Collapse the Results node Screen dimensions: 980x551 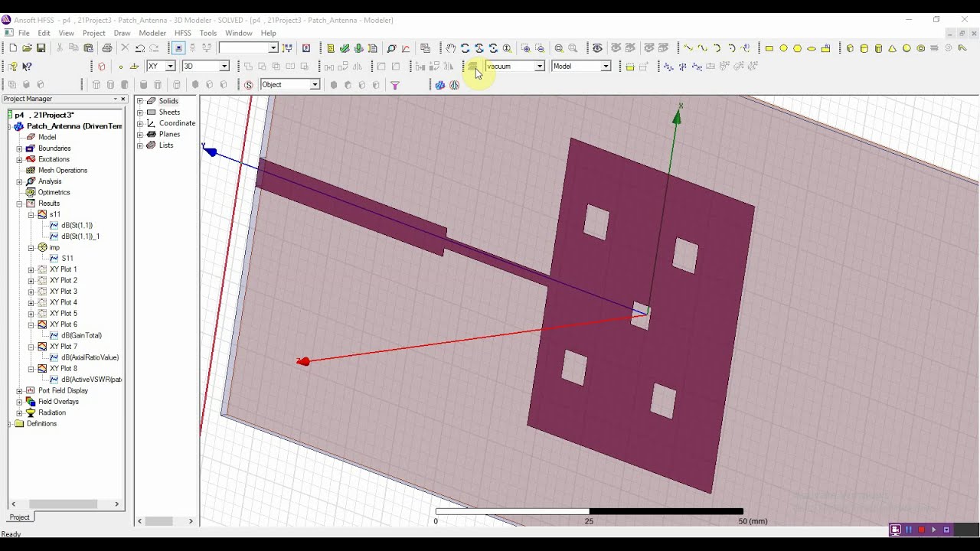tap(19, 204)
